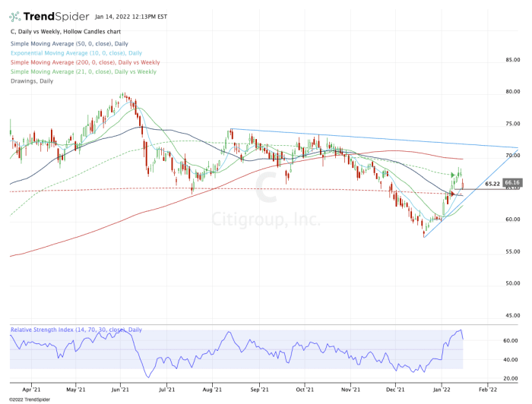
Task: Click the 50.00 price axis label
Action: pyautogui.click(x=512, y=283)
